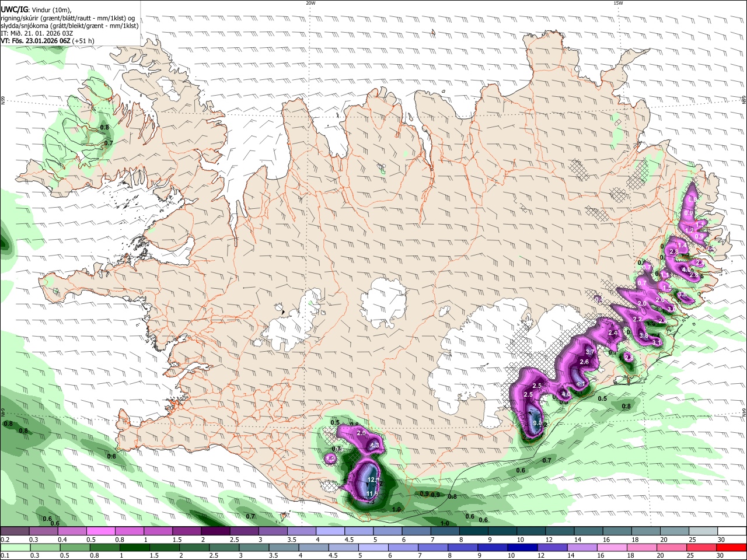Click the 0.2 label on the upper legend scale
Image resolution: width=747 pixels, height=560 pixels.
[x=5, y=540]
